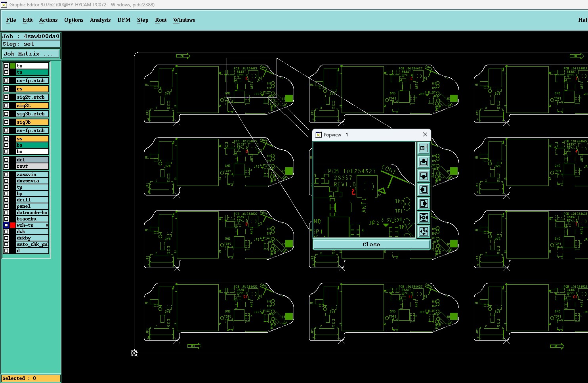The image size is (588, 383).
Task: Open the Step menu
Action: click(143, 20)
